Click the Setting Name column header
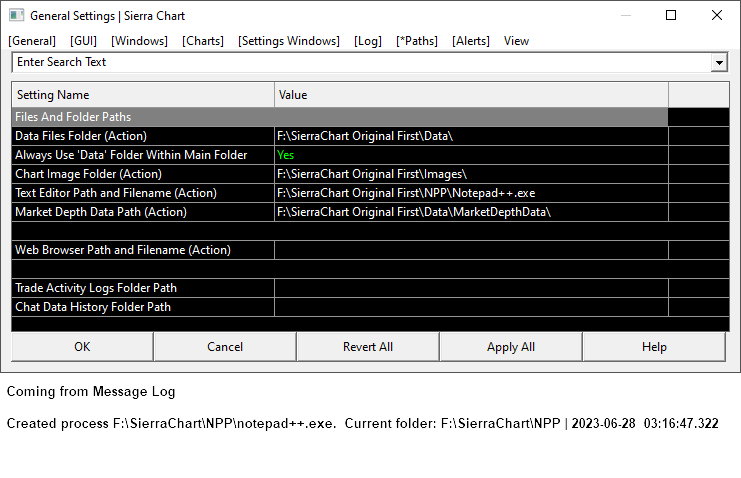This screenshot has width=741, height=478. point(143,95)
